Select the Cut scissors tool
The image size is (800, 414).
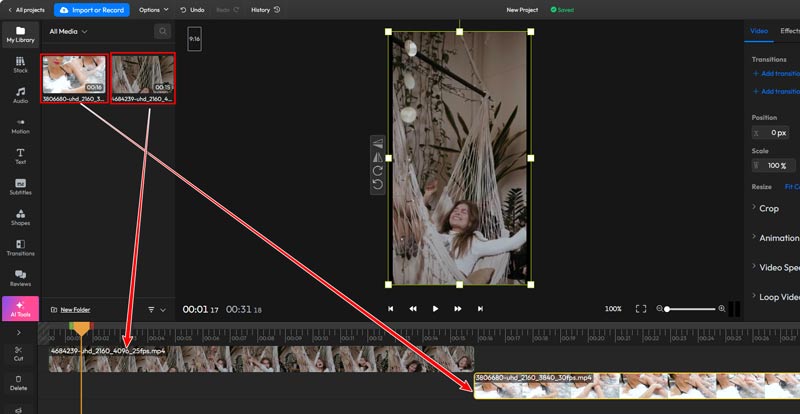pos(19,352)
